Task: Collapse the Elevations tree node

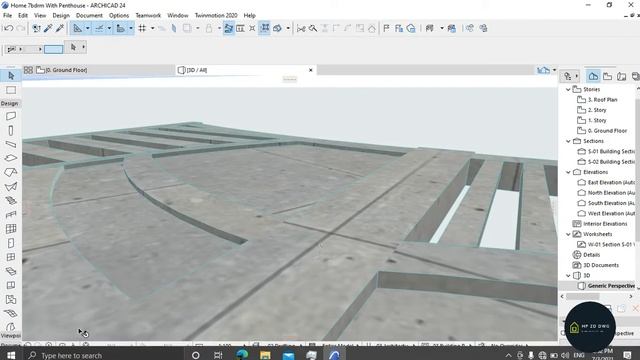Action: pos(568,172)
